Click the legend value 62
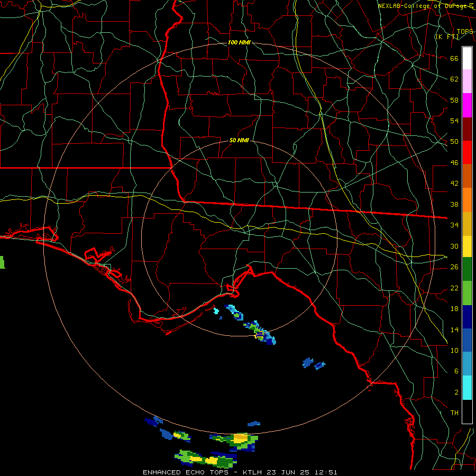Screen dimensions: 476x476 [x=454, y=79]
